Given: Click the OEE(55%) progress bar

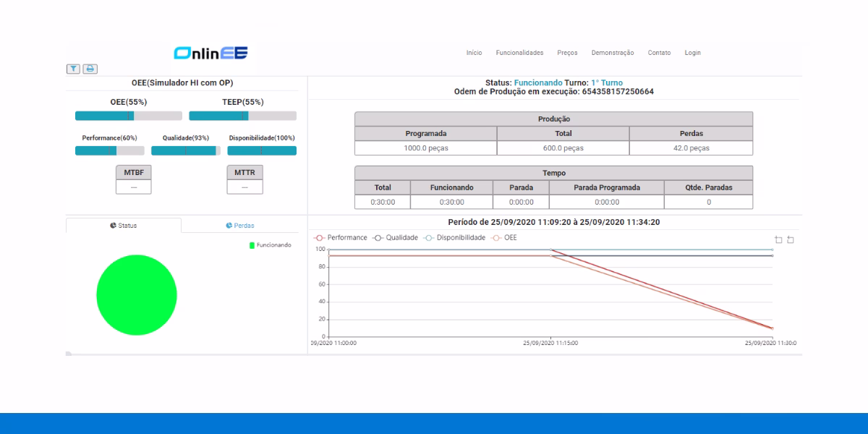Looking at the screenshot, I should (129, 116).
